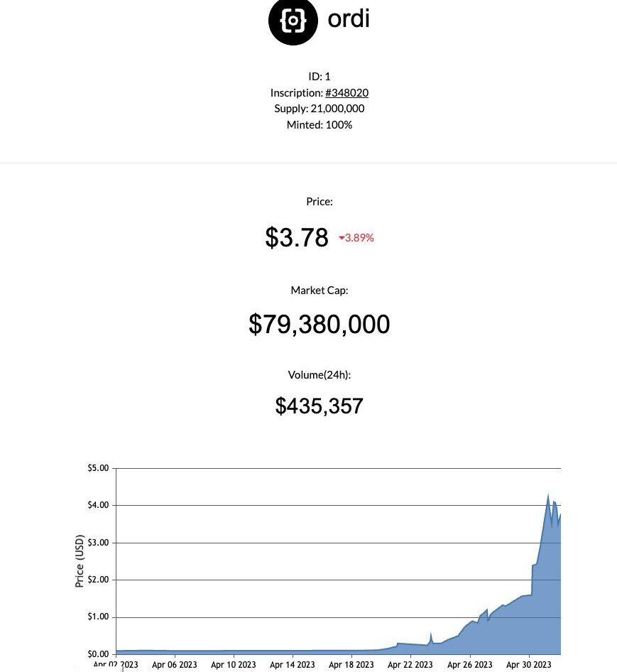617x672 pixels.
Task: Click the Price (USD) axis title
Action: pos(80,561)
